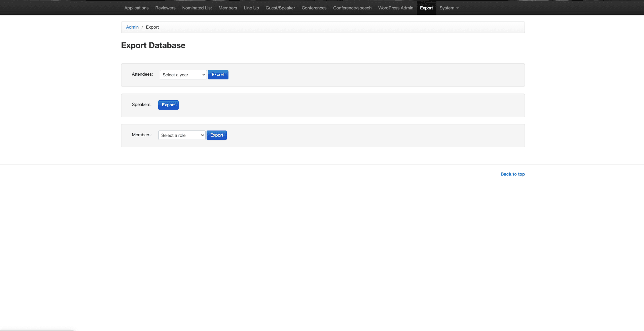The height and width of the screenshot is (331, 644).
Task: Select the Line Up nav item
Action: 251,8
